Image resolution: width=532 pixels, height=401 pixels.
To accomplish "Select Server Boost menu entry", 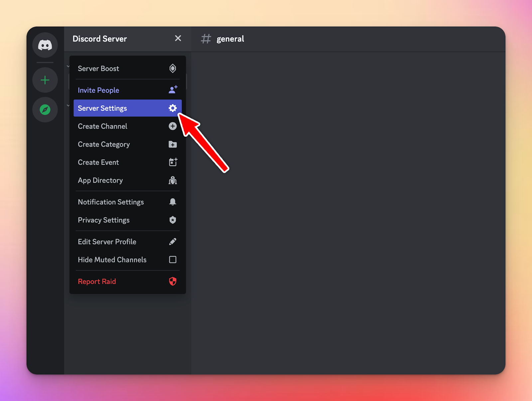I will pos(128,68).
